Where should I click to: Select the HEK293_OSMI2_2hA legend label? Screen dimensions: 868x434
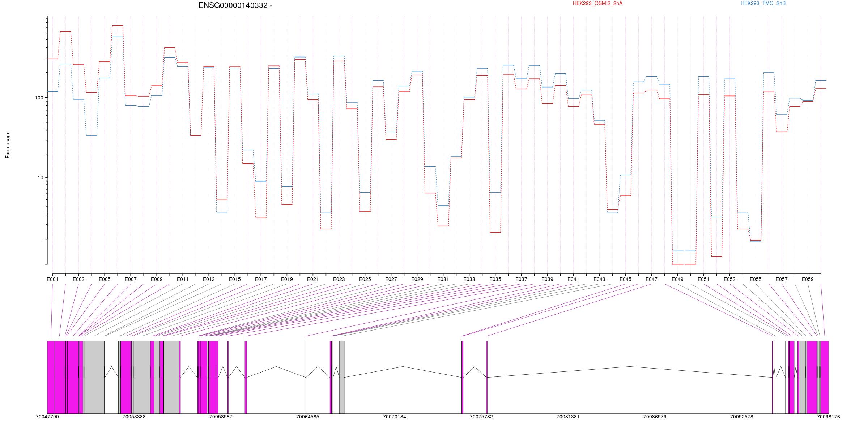pyautogui.click(x=597, y=3)
